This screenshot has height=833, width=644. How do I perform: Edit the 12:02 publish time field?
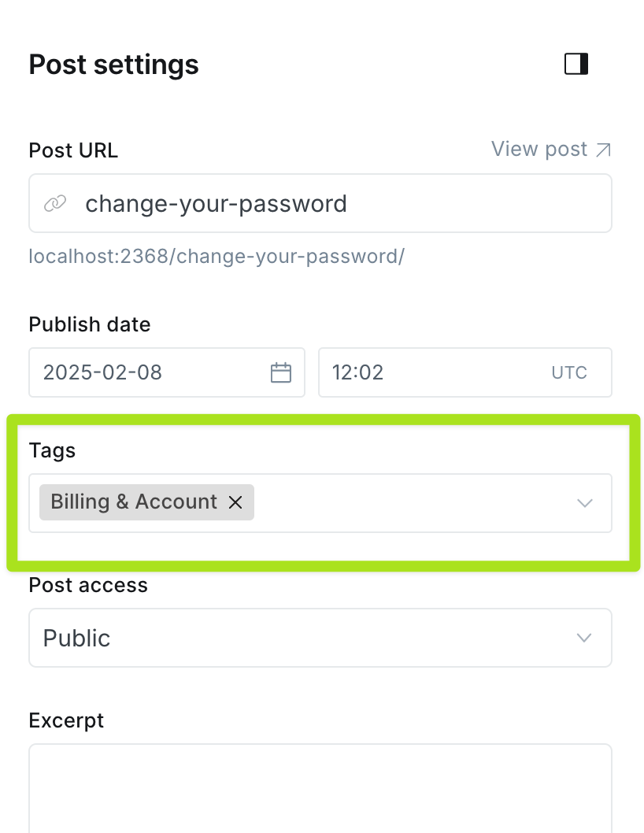pos(425,372)
